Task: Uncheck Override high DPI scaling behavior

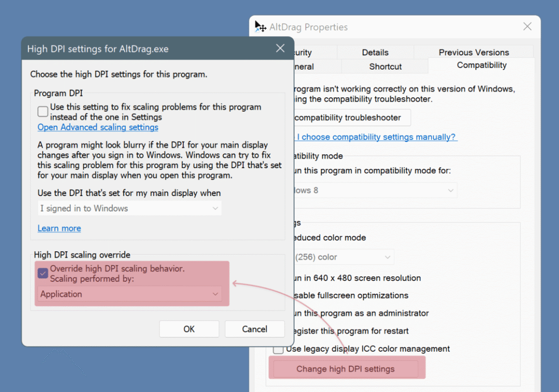Action: click(x=43, y=273)
